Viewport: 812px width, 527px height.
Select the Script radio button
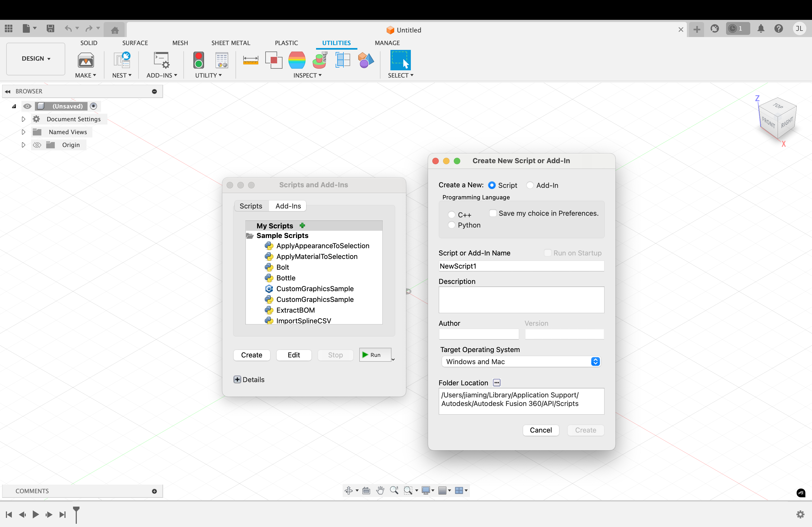click(492, 185)
